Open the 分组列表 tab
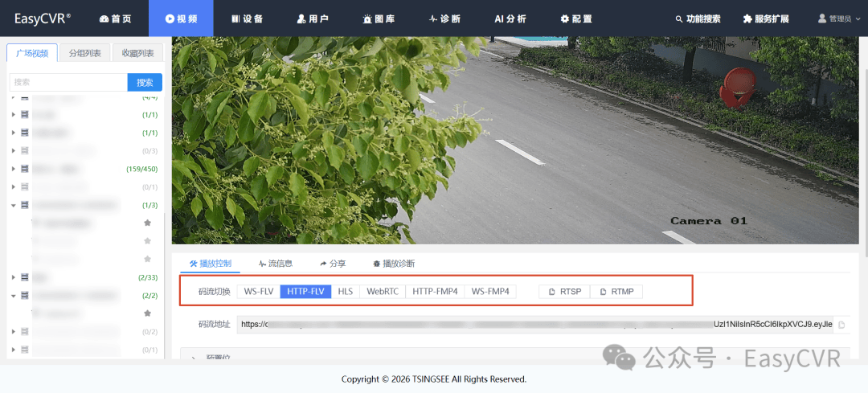 pos(84,53)
